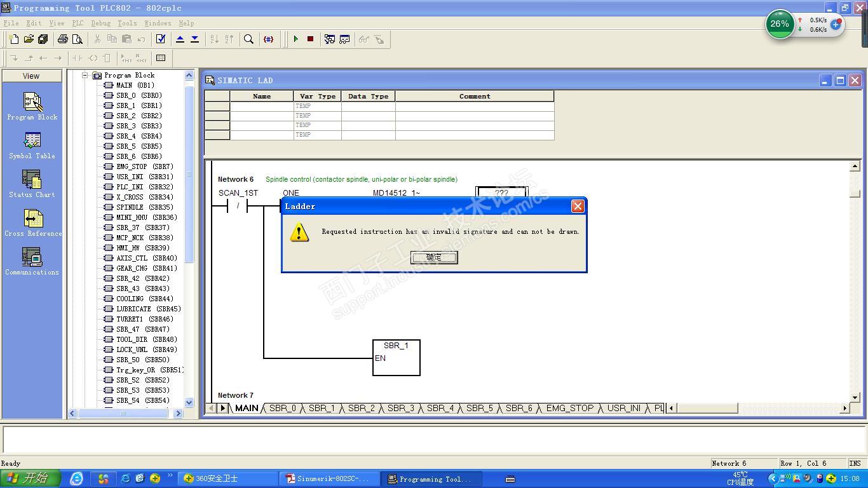Open Status Chart in the View bar
This screenshot has width=868, height=488.
[32, 184]
